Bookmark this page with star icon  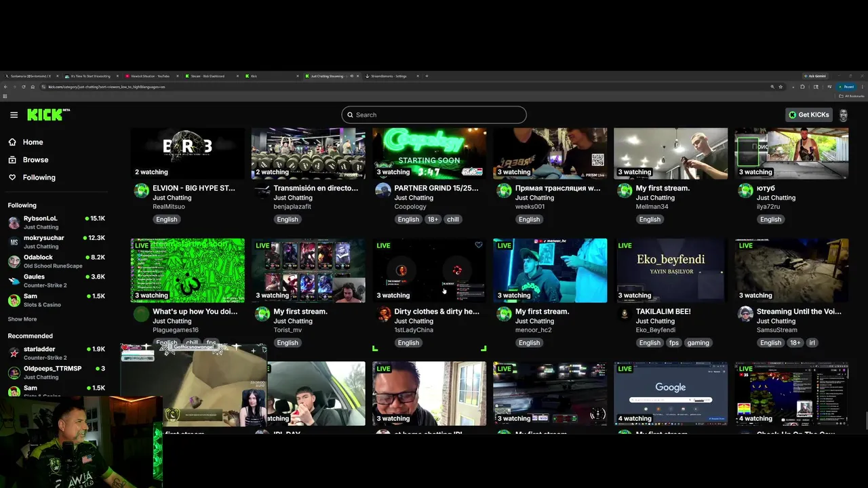pos(781,87)
